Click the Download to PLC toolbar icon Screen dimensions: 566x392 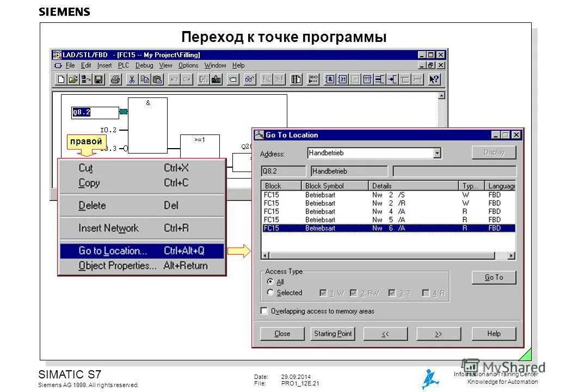pyautogui.click(x=216, y=79)
